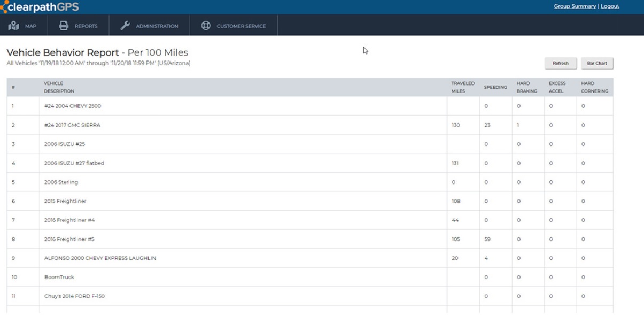The width and height of the screenshot is (644, 315).
Task: Click traveled miles value 105
Action: click(x=456, y=239)
